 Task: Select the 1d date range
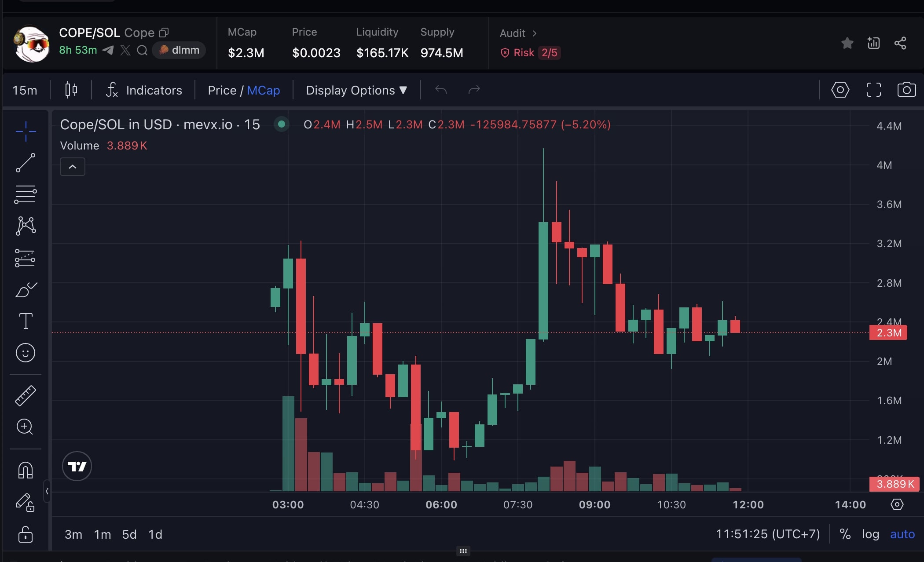point(155,534)
